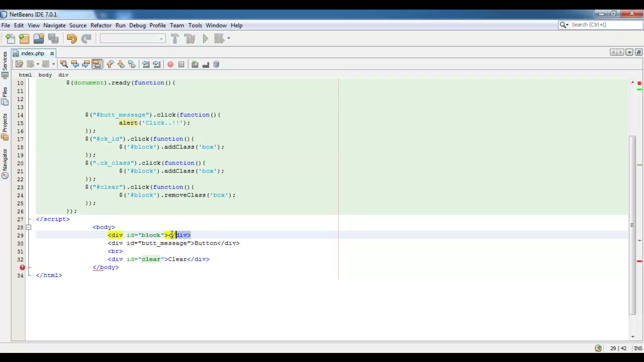Click the green status icon in status bar
The width and height of the screenshot is (644, 362).
pos(598,348)
